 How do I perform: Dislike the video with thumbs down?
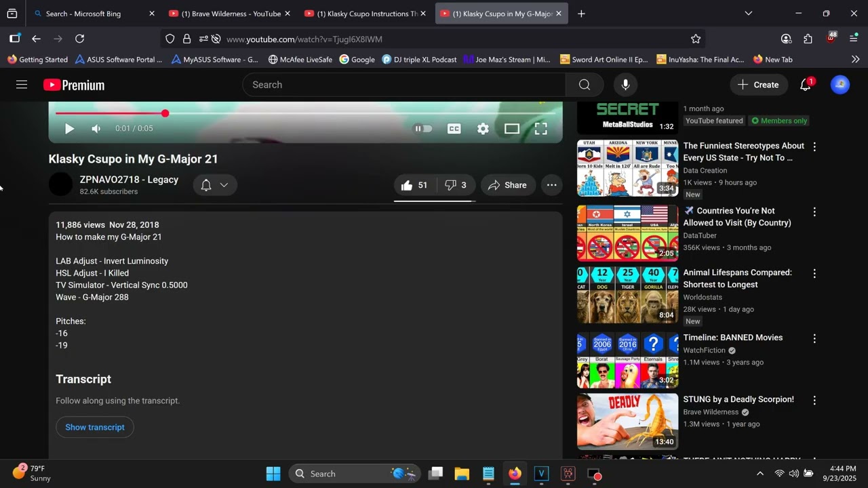coord(456,185)
